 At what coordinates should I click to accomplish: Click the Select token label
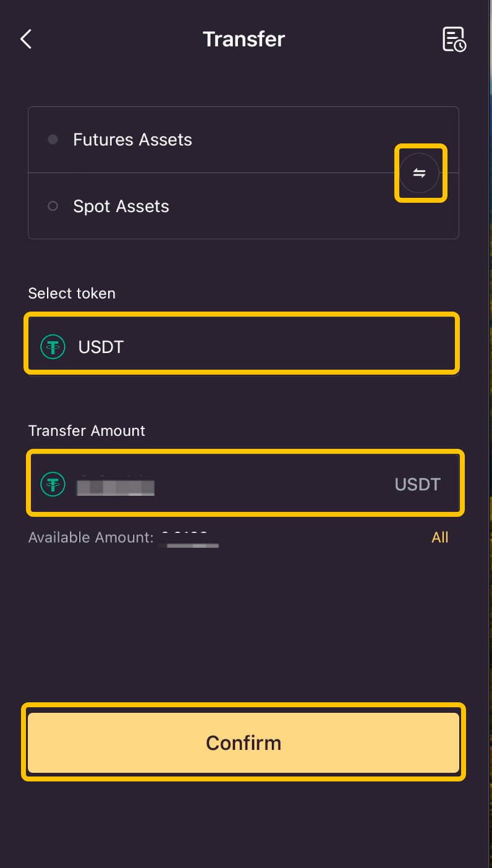[x=72, y=293]
